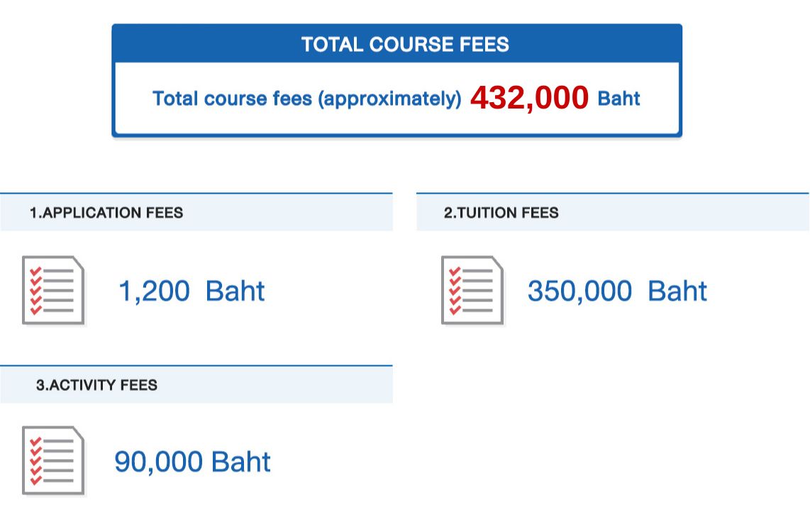810x532 pixels.
Task: Click the 'Total course fees (approximately)' text
Action: click(307, 99)
